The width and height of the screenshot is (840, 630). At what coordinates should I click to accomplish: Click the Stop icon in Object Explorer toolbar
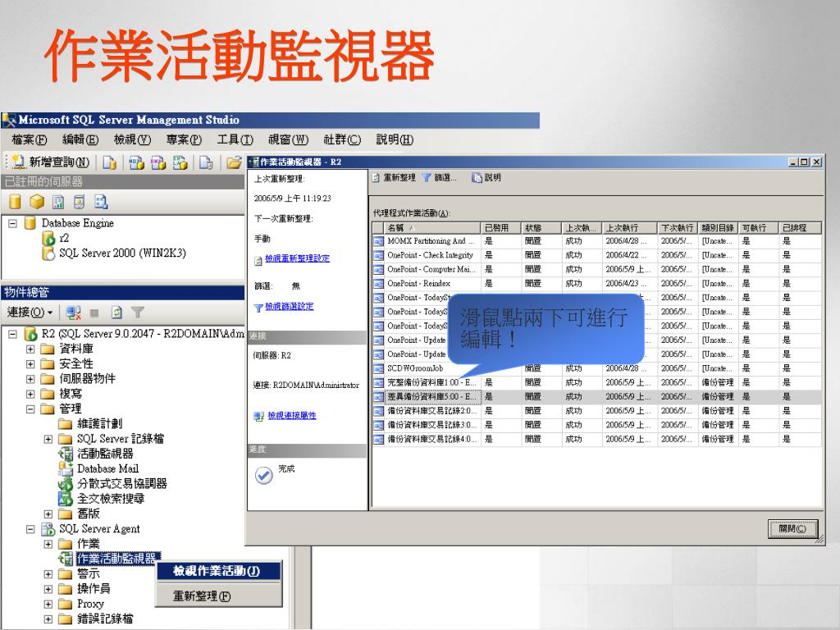point(94,313)
